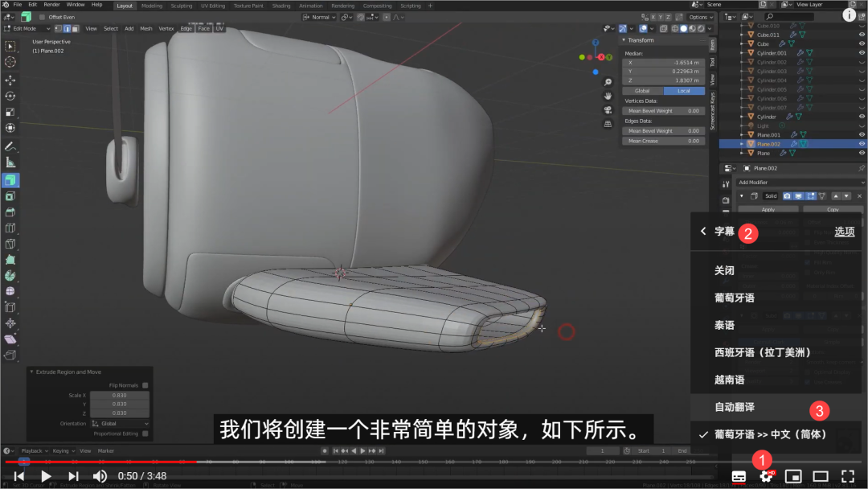Open the Mesh menu
Image resolution: width=868 pixels, height=489 pixels.
(x=146, y=28)
